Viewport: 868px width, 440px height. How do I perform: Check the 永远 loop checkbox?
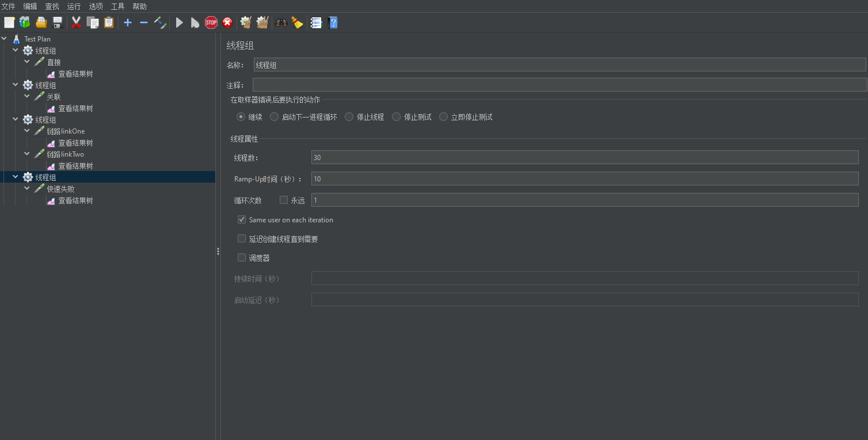284,200
